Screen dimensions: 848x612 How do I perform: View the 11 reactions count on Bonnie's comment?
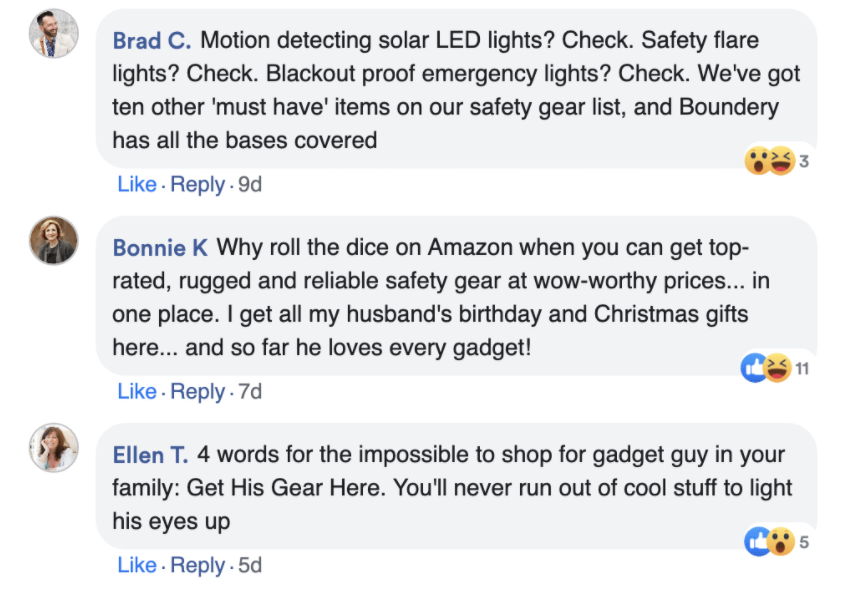802,369
